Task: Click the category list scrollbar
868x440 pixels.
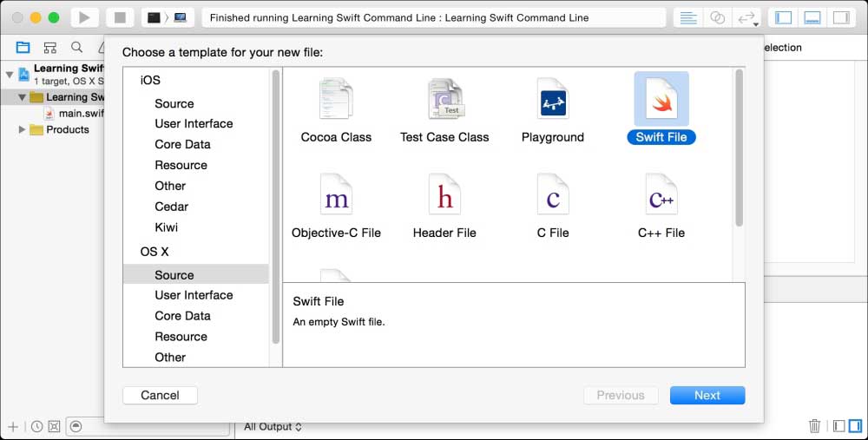Action: tap(276, 207)
